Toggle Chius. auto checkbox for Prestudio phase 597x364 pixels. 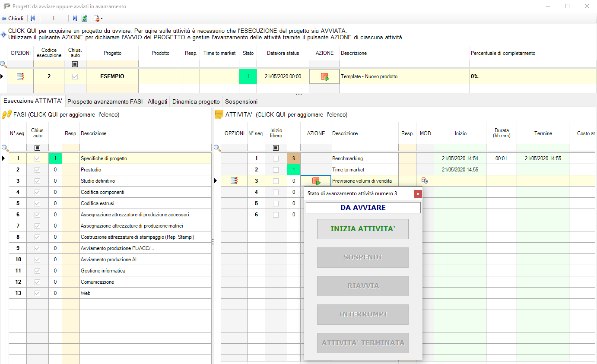click(x=38, y=170)
